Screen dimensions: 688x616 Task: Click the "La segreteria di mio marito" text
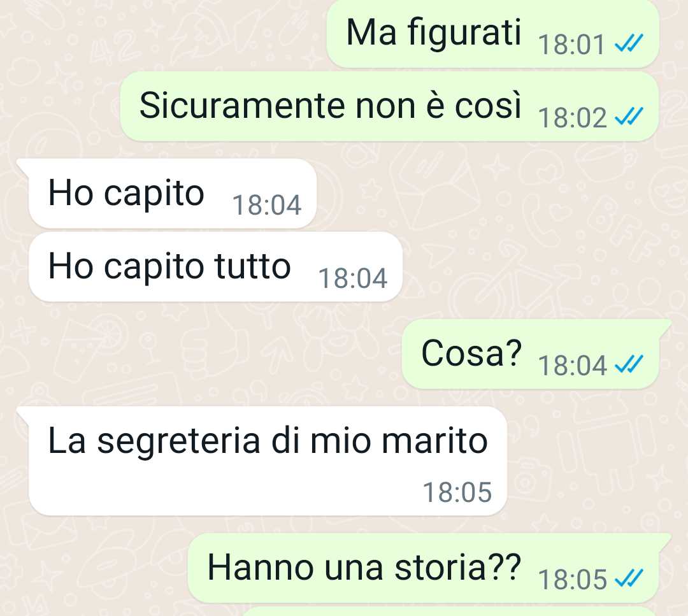coord(268,441)
